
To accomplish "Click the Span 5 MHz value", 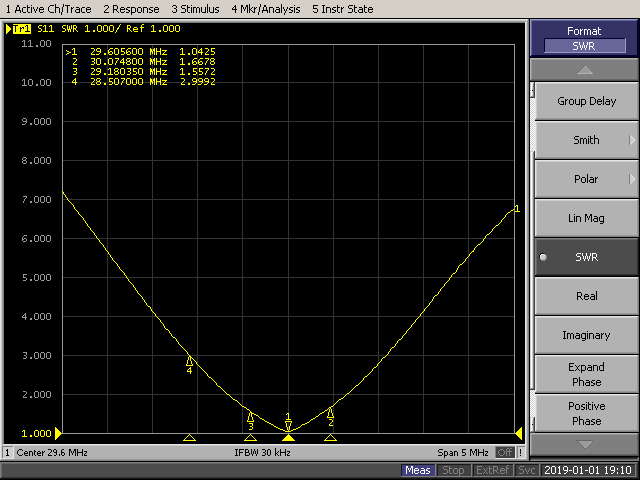I will [x=463, y=453].
